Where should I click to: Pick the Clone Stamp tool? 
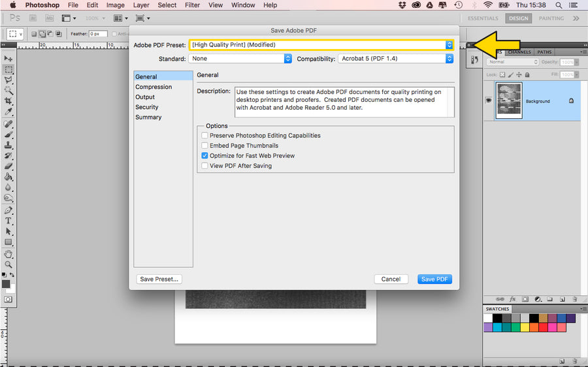tap(8, 145)
